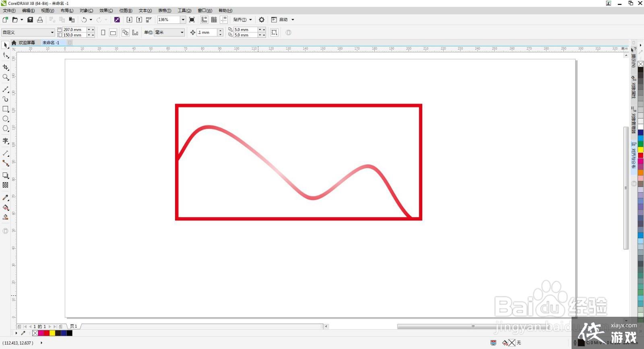The height and width of the screenshot is (349, 644).
Task: Select the Connector tool
Action: 6,163
